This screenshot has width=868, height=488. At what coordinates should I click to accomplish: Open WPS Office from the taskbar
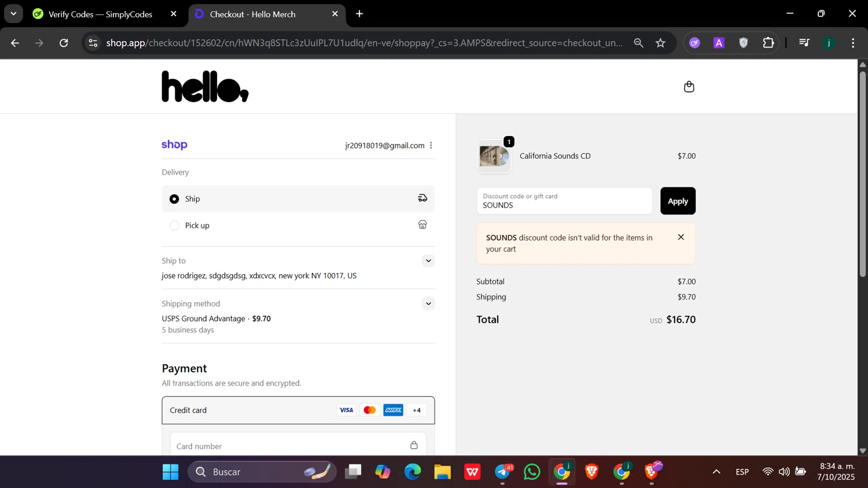pyautogui.click(x=472, y=472)
